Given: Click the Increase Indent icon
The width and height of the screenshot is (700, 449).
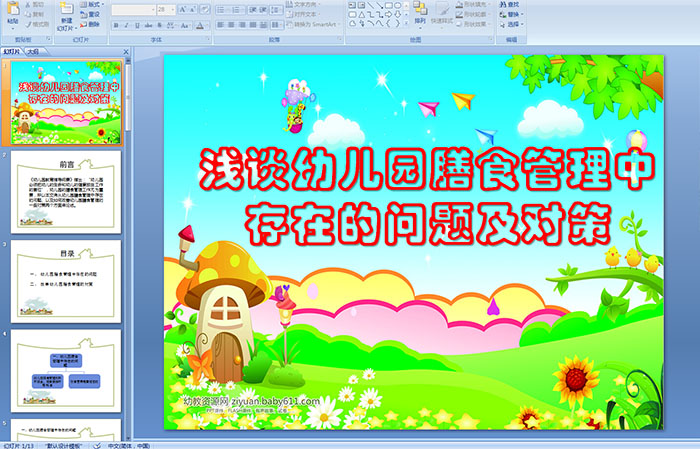Looking at the screenshot, I should point(263,10).
